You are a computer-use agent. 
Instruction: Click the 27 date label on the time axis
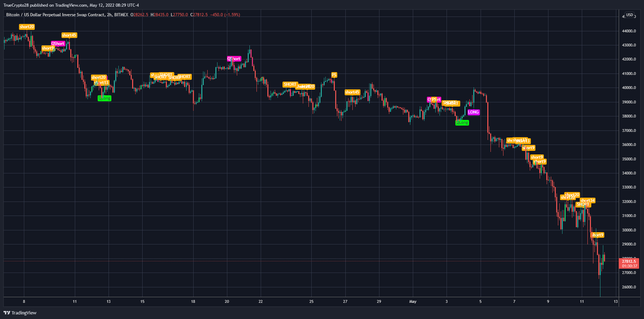pos(345,302)
